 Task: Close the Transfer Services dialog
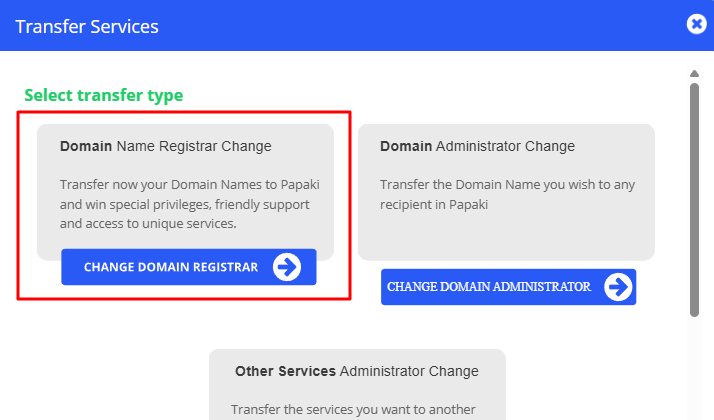tap(697, 25)
